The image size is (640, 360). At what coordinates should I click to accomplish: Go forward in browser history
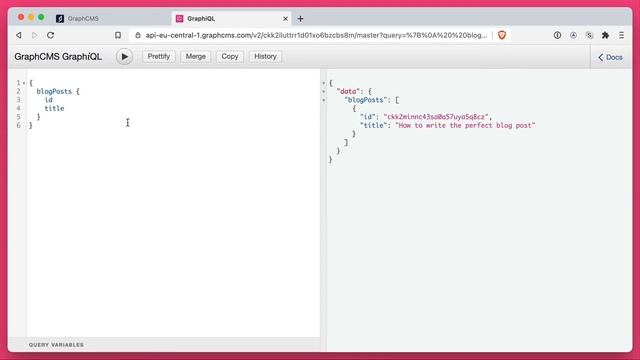[34, 36]
